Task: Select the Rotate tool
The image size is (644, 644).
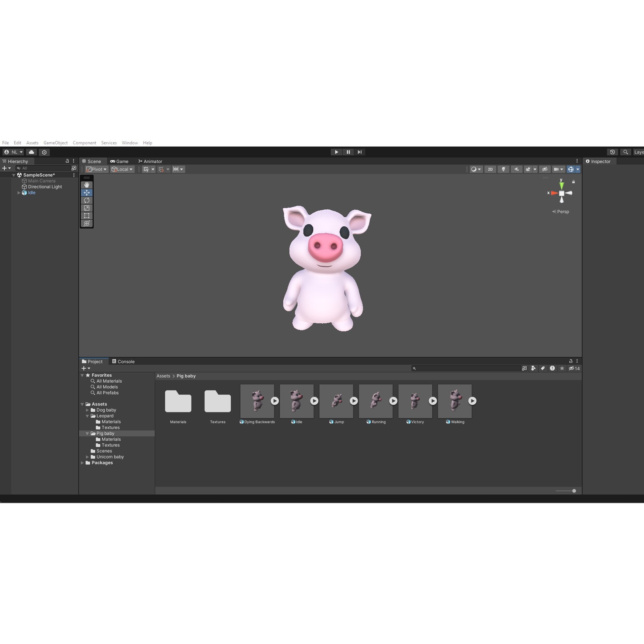Action: [87, 200]
